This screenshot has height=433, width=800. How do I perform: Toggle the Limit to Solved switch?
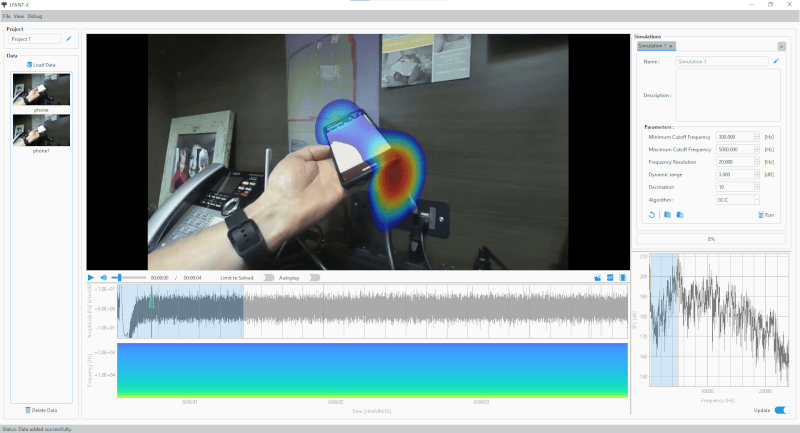[268, 277]
